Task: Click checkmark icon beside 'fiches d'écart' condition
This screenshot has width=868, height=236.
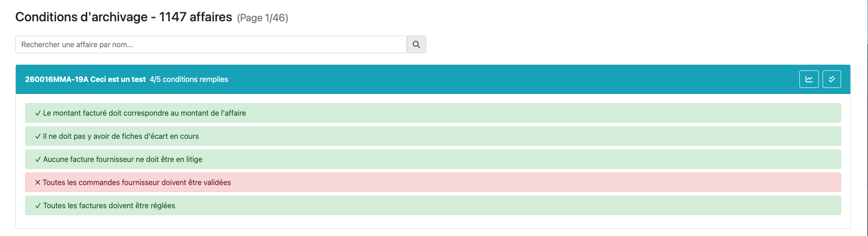Action: point(38,137)
